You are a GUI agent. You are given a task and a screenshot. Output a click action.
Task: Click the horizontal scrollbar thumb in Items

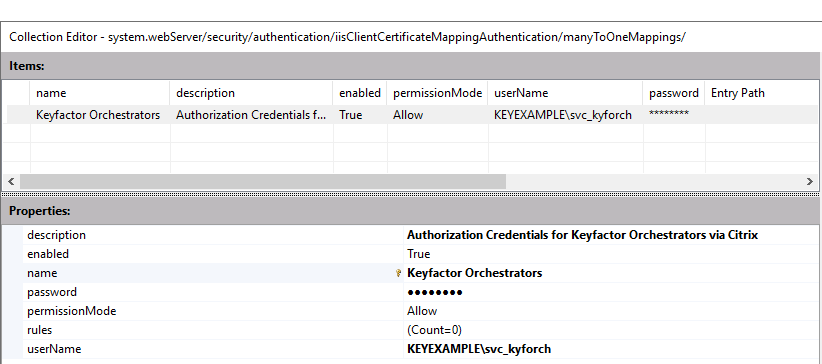click(263, 181)
